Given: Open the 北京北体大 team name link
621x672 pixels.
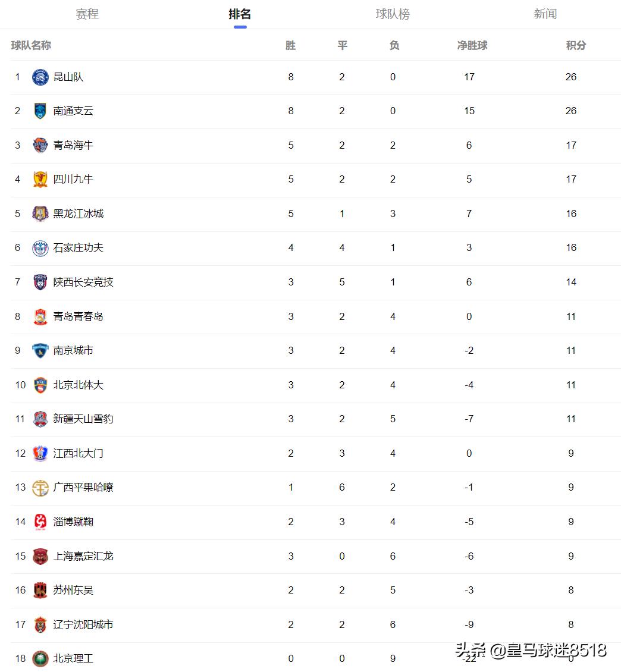Looking at the screenshot, I should click(78, 385).
